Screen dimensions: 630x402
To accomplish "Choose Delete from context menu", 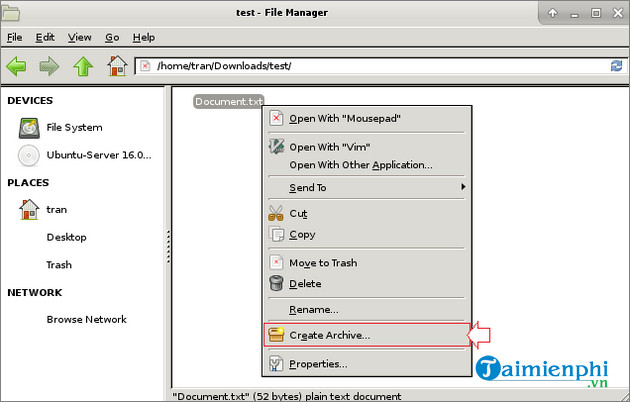I will pyautogui.click(x=367, y=284).
